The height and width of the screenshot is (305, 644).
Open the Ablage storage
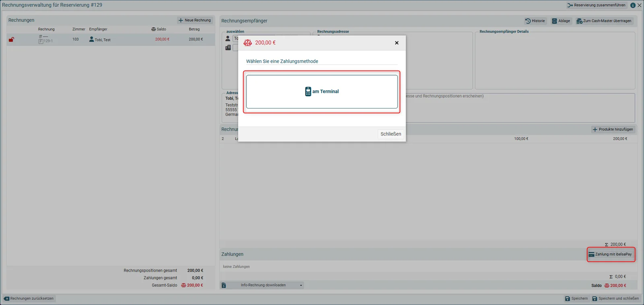(x=561, y=21)
